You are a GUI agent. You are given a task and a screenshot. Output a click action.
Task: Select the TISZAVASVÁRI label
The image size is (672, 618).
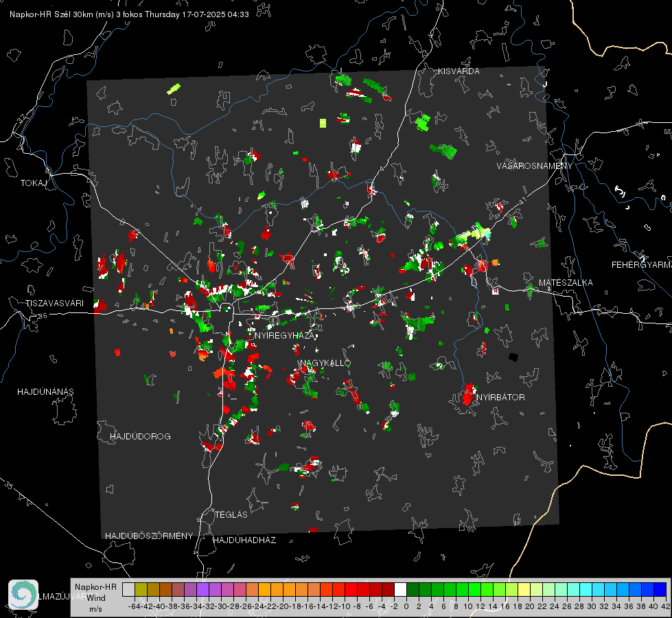(54, 304)
